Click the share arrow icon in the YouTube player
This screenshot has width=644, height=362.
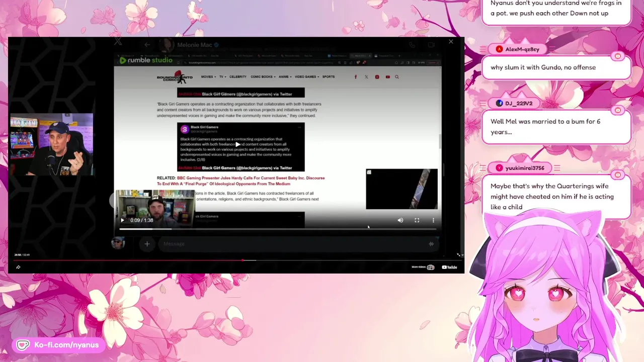pos(18,267)
